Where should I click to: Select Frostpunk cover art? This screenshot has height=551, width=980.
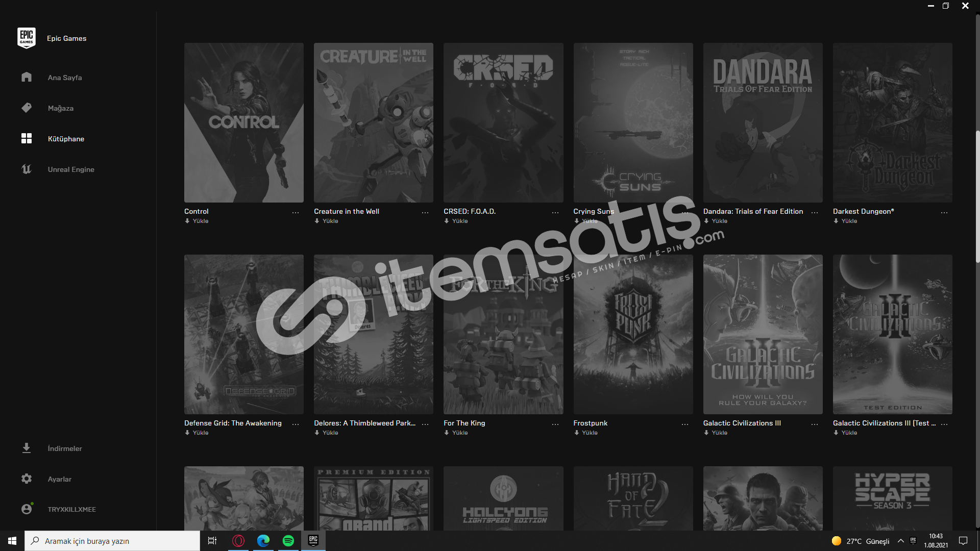[633, 334]
